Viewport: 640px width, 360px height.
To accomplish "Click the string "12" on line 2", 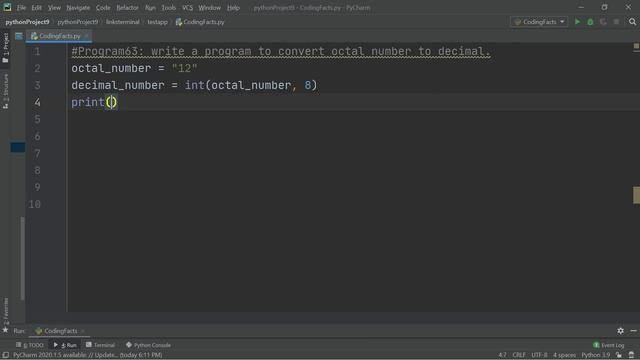I will (184, 69).
